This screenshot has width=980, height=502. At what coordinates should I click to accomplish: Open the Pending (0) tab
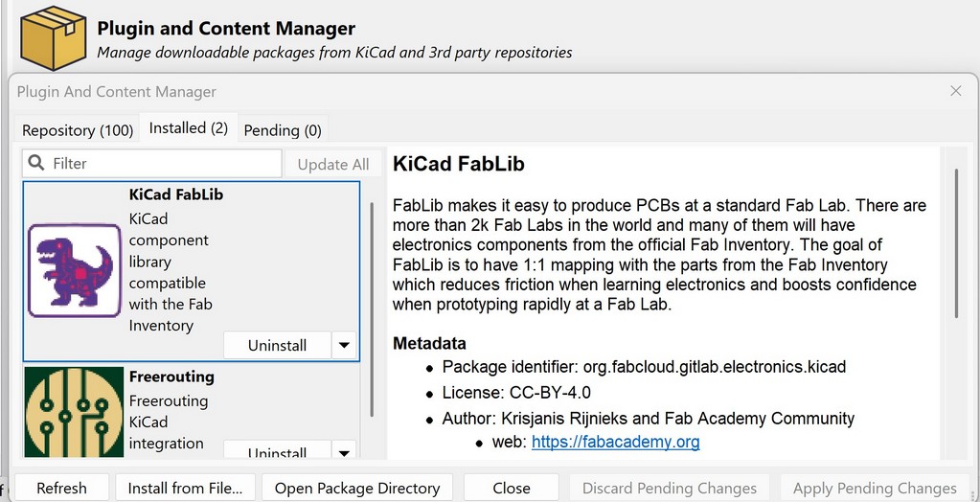point(283,129)
